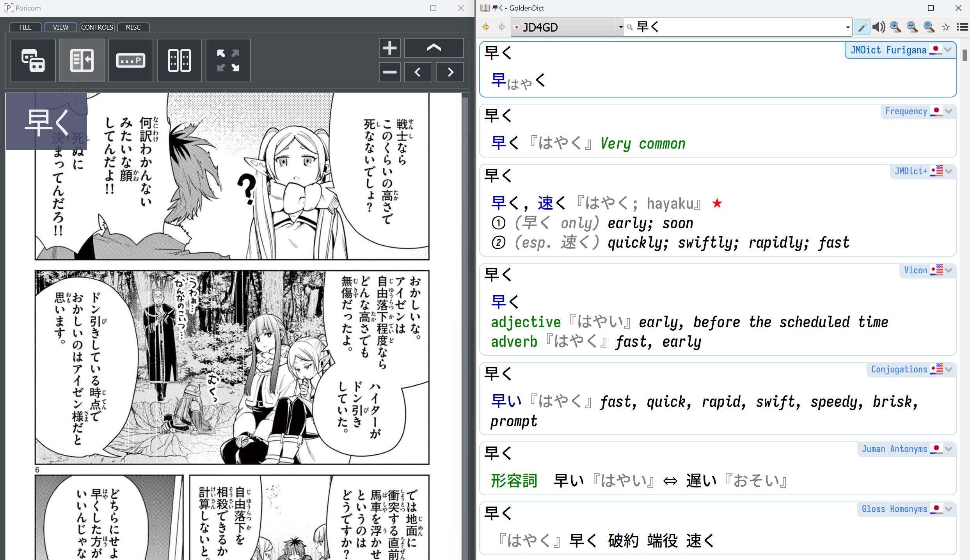This screenshot has height=560, width=970.
Task: Toggle Poricom's image-text side panel button
Action: 82,60
